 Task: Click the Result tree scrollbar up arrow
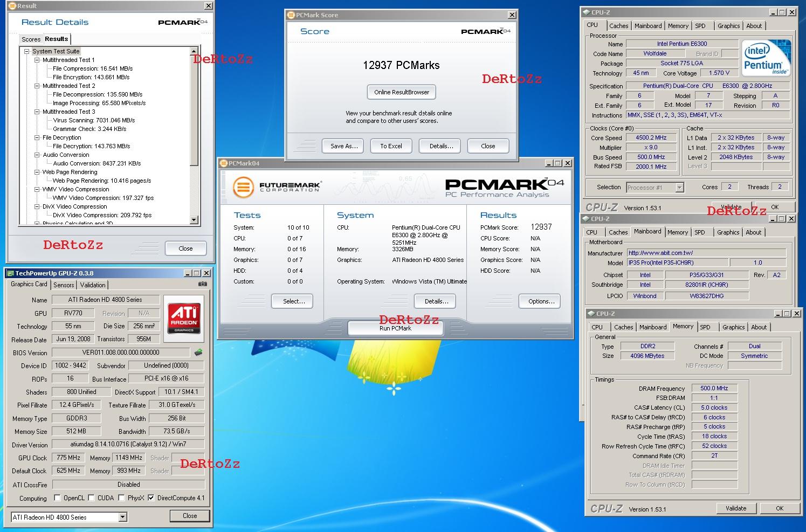pyautogui.click(x=194, y=52)
